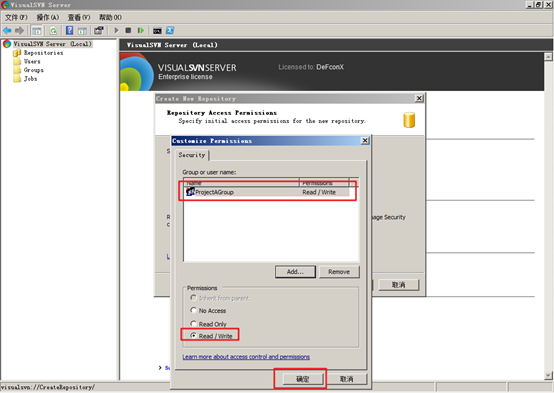
Task: Open Learn more about access control link
Action: (x=246, y=357)
